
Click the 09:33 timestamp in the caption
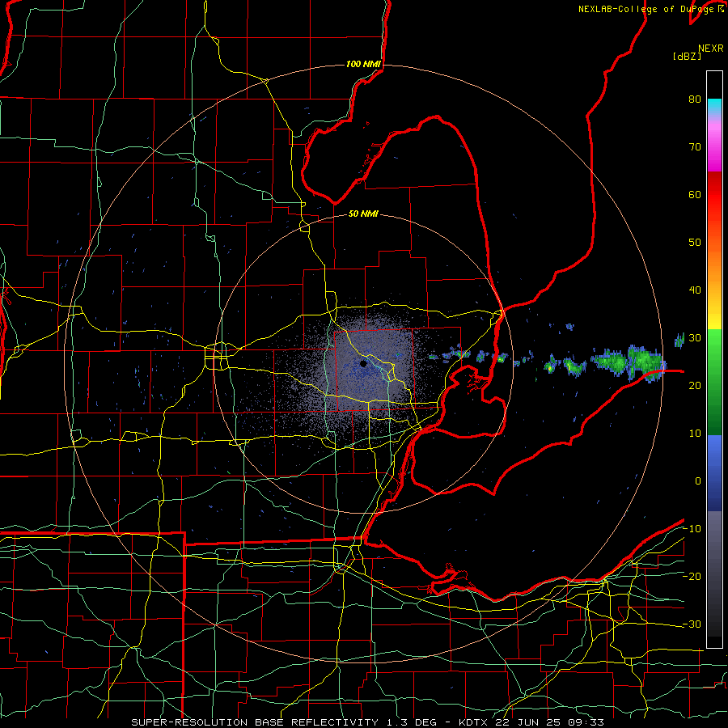(584, 722)
